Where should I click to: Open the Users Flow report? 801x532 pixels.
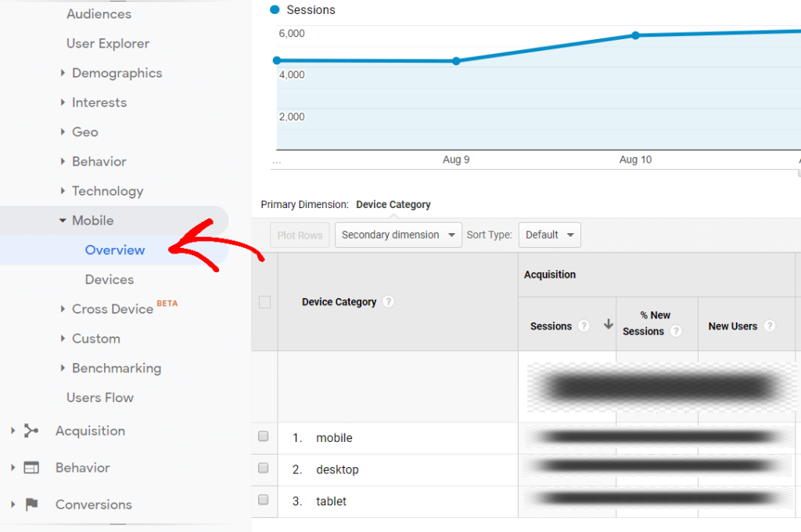(x=99, y=397)
